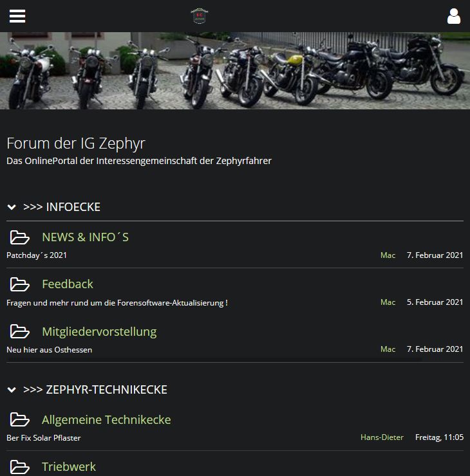Click the 5. Februar 2021 date

point(435,302)
